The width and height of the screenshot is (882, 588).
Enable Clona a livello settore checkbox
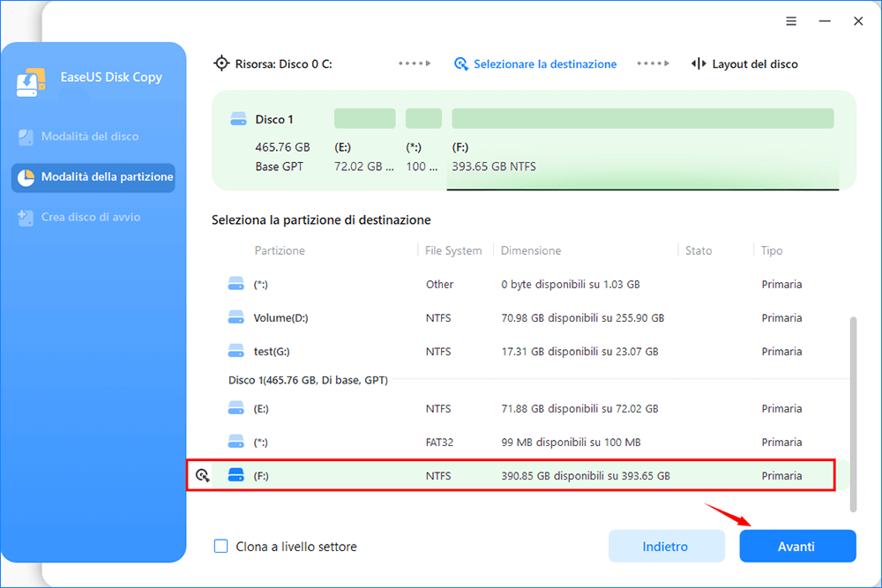pyautogui.click(x=221, y=547)
